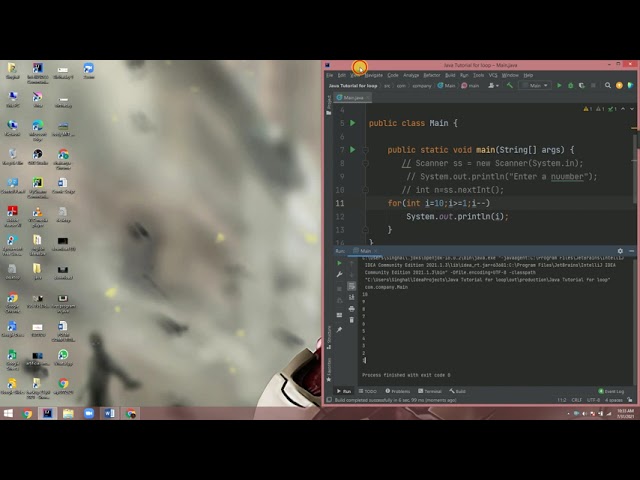Click run gutter arrow beside main method
640x480 pixels.
[353, 150]
